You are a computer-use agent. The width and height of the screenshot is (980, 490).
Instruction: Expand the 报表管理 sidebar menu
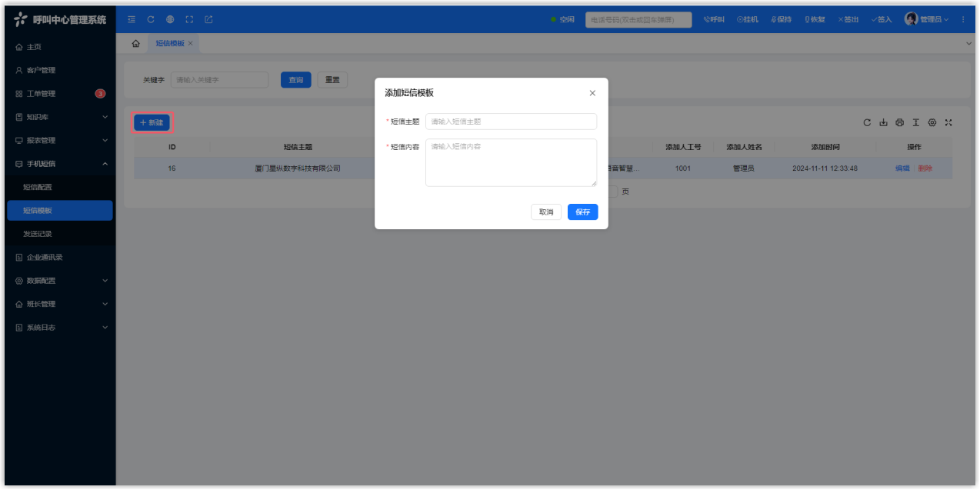pos(60,141)
